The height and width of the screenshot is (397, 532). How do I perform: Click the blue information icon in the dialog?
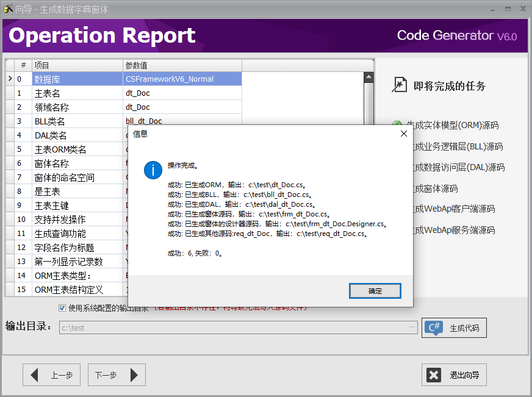(x=153, y=170)
